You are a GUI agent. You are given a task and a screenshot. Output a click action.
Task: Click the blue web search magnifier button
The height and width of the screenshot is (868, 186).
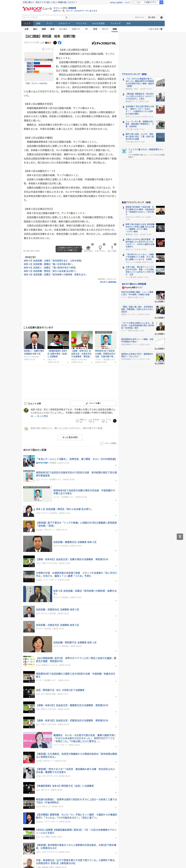tap(161, 2)
